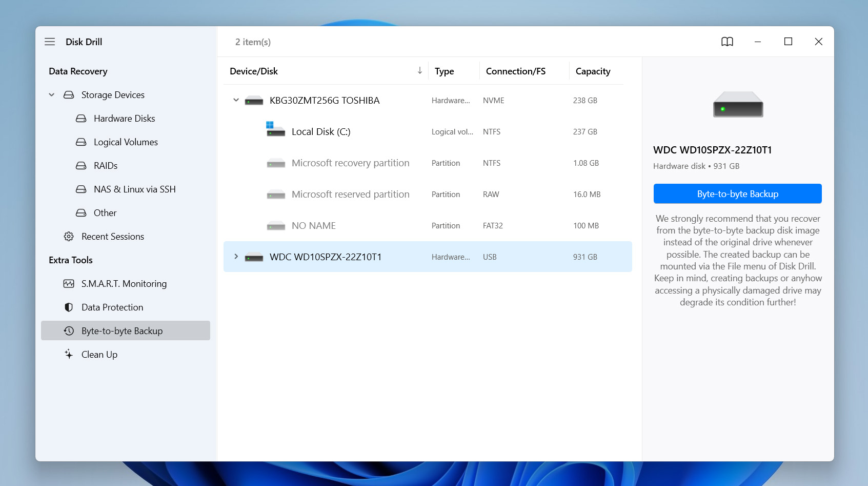868x486 pixels.
Task: Click the Microsoft recovery partition drive icon
Action: (276, 164)
